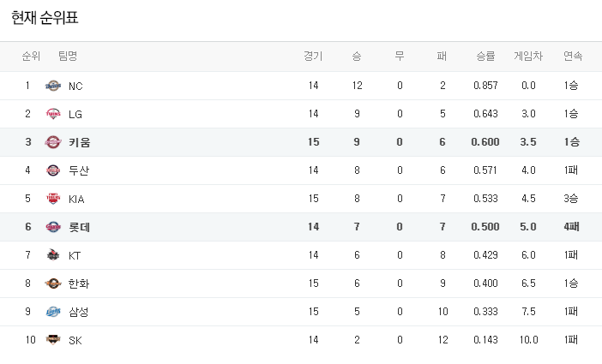Viewport: 602px width, 364px height.
Task: Click the SK team logo icon
Action: tap(53, 340)
